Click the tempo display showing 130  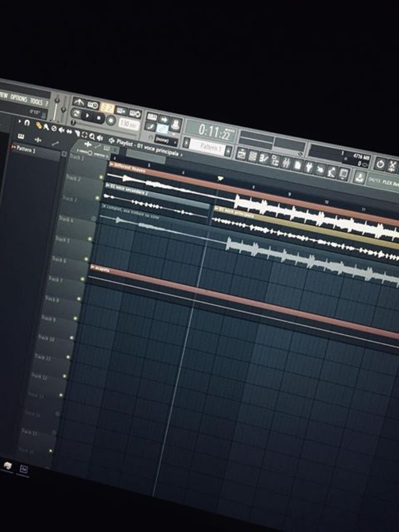(128, 125)
